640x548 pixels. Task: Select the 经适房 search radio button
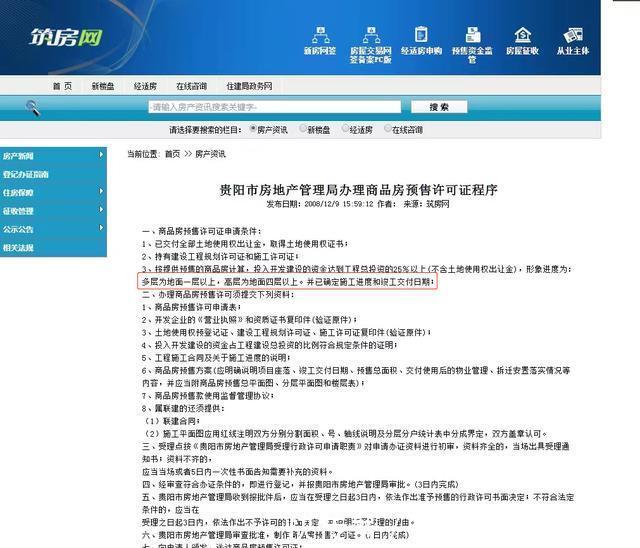tap(345, 129)
